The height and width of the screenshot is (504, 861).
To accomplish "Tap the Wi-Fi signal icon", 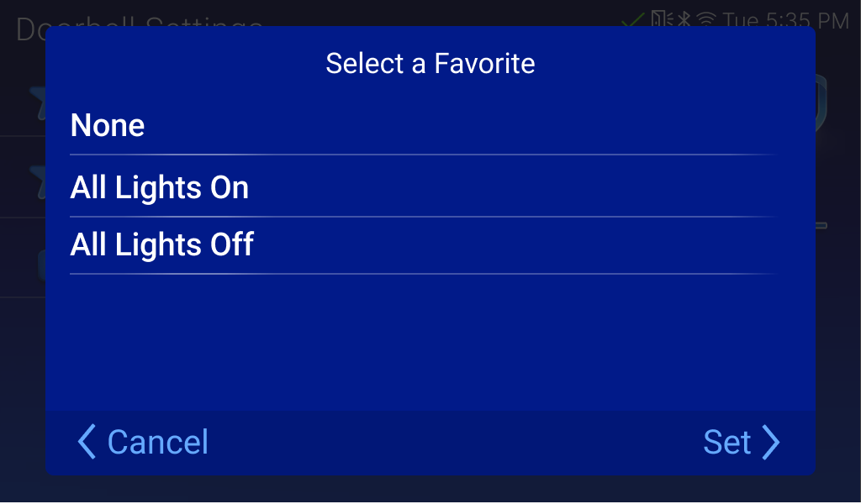I will pyautogui.click(x=706, y=18).
